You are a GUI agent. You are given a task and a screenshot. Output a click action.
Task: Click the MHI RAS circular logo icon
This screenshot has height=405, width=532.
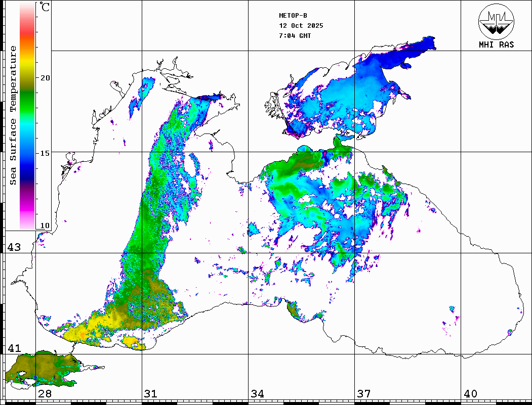coord(496,21)
